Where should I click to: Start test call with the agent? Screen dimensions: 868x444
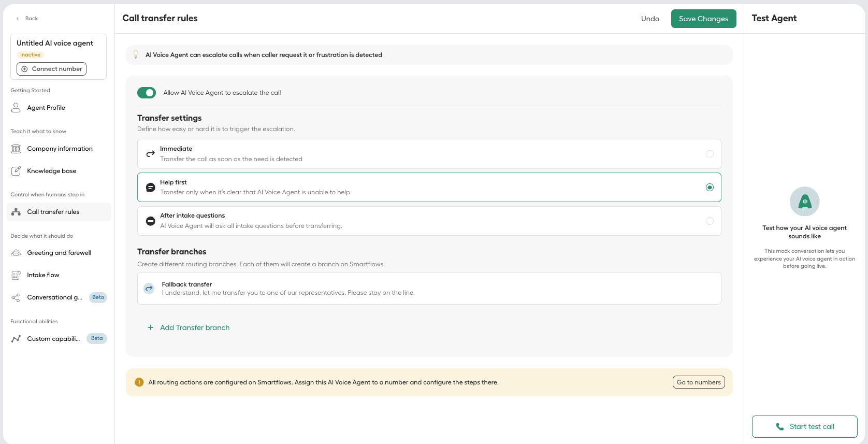[x=804, y=426]
